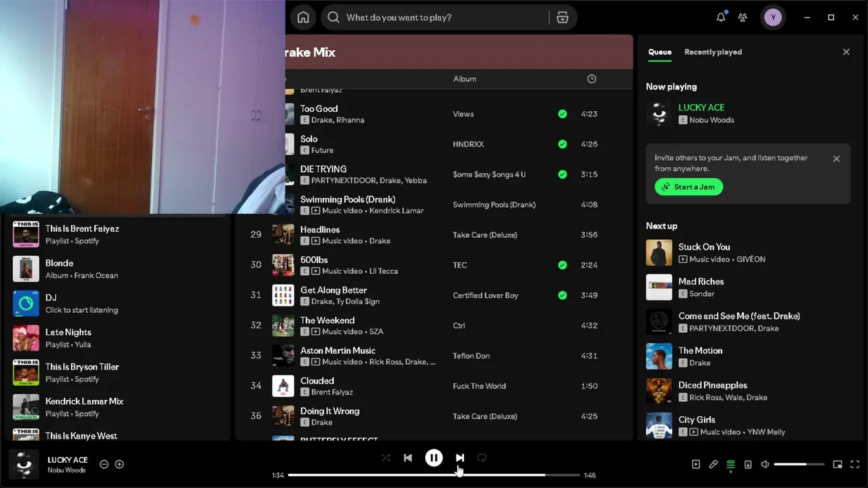Click Diced Pineapples cover thumbnail
This screenshot has width=868, height=488.
coord(659,391)
